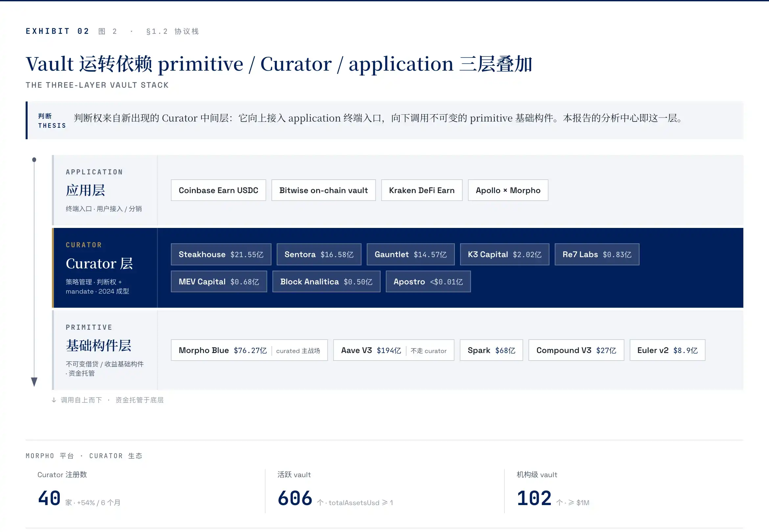Click the 终端入口 · 用户接入 / 分销 description
The width and height of the screenshot is (769, 532).
pyautogui.click(x=104, y=209)
